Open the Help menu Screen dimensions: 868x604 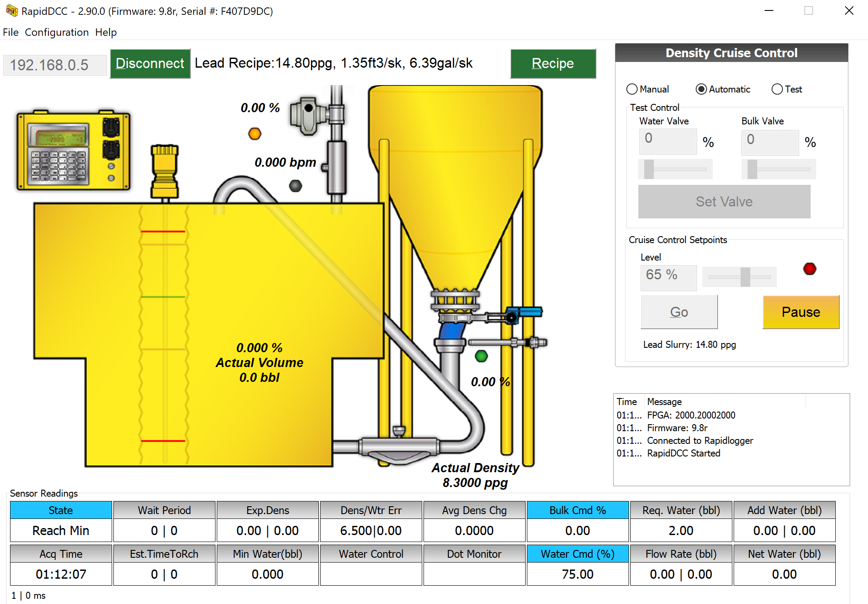pyautogui.click(x=106, y=32)
